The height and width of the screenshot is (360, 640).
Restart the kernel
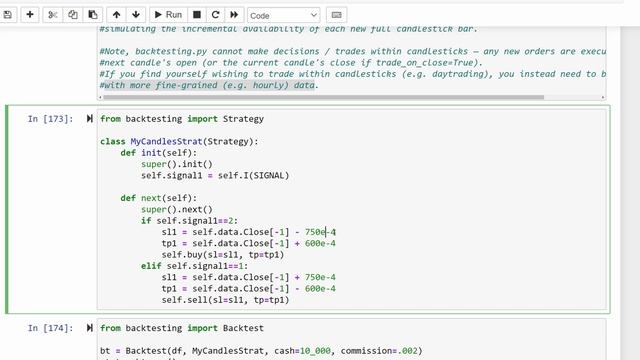tap(216, 15)
